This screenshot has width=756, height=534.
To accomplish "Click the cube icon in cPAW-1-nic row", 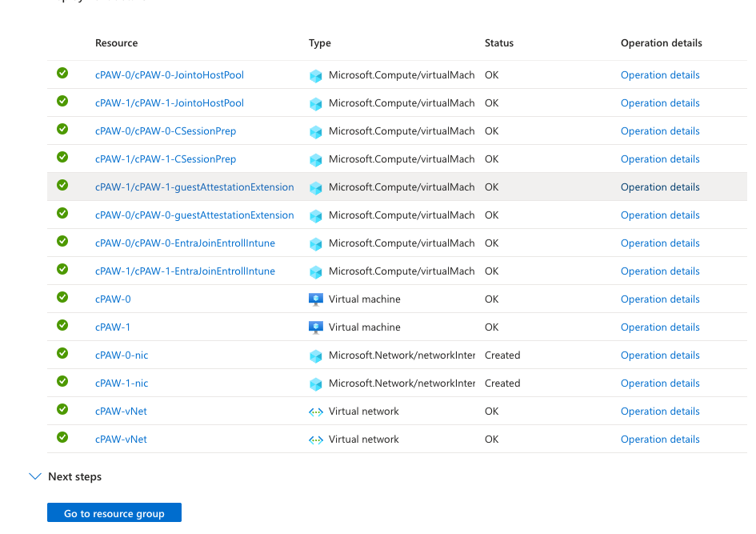I will click(x=316, y=384).
